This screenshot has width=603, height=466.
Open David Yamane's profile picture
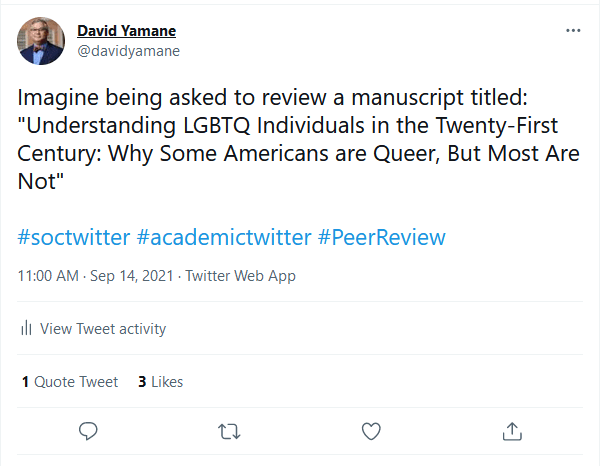(40, 40)
